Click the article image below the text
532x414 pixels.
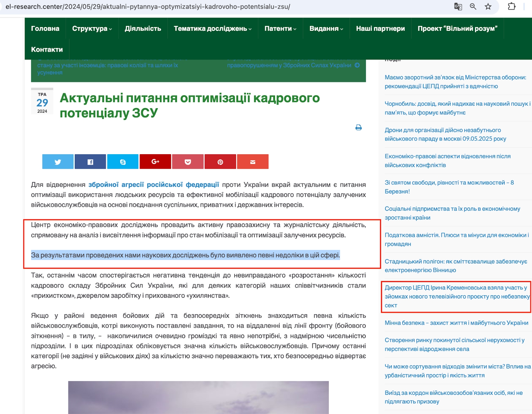199,397
